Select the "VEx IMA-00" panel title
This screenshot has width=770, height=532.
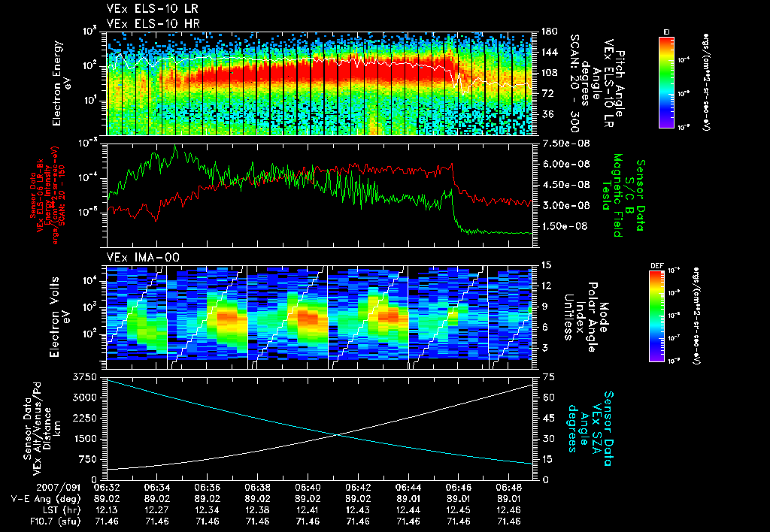point(143,257)
